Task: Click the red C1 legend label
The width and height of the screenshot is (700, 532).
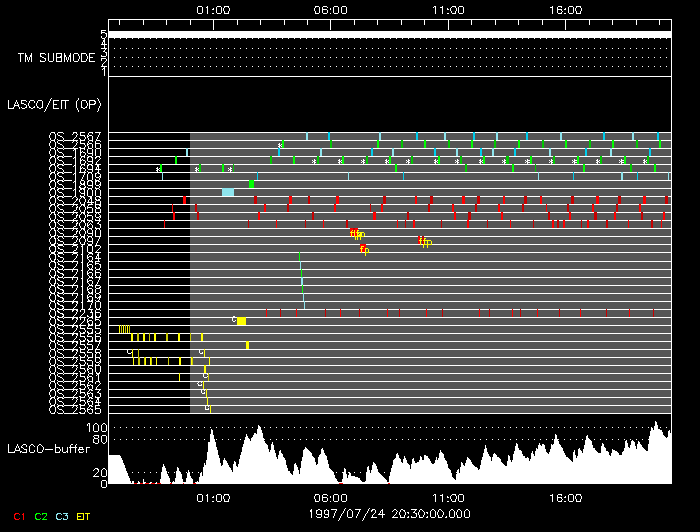Action: coord(15,516)
